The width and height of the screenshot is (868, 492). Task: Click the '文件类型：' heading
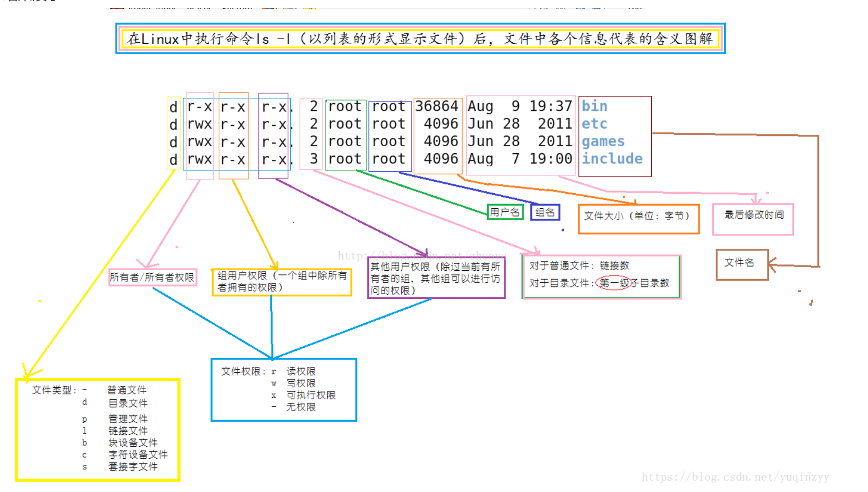(54, 390)
